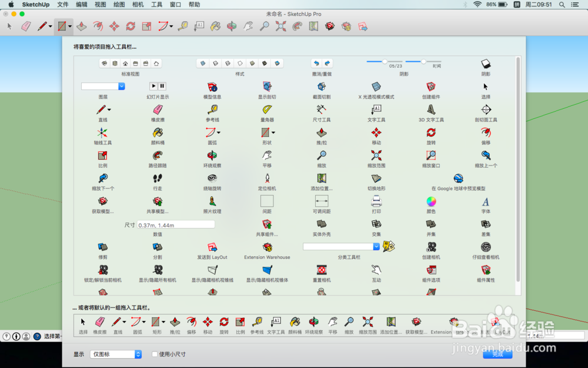Select the Paint Bucket tool in the main toolbar

pyautogui.click(x=215, y=26)
